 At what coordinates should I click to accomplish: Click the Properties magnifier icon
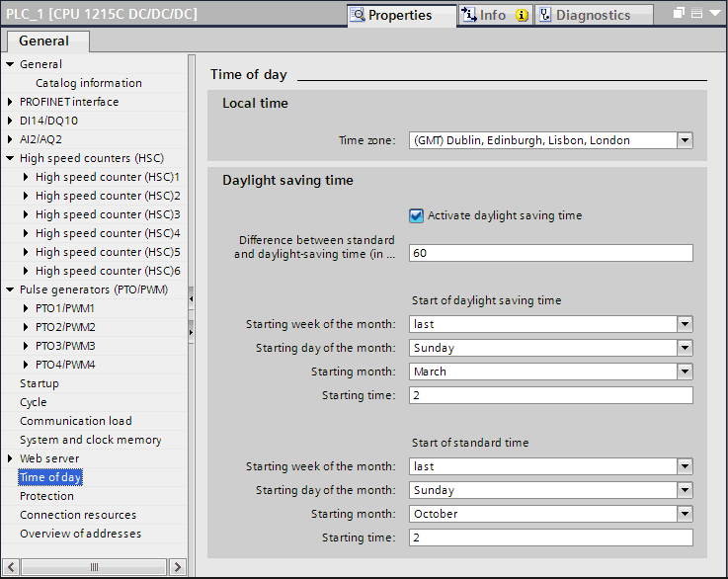358,15
